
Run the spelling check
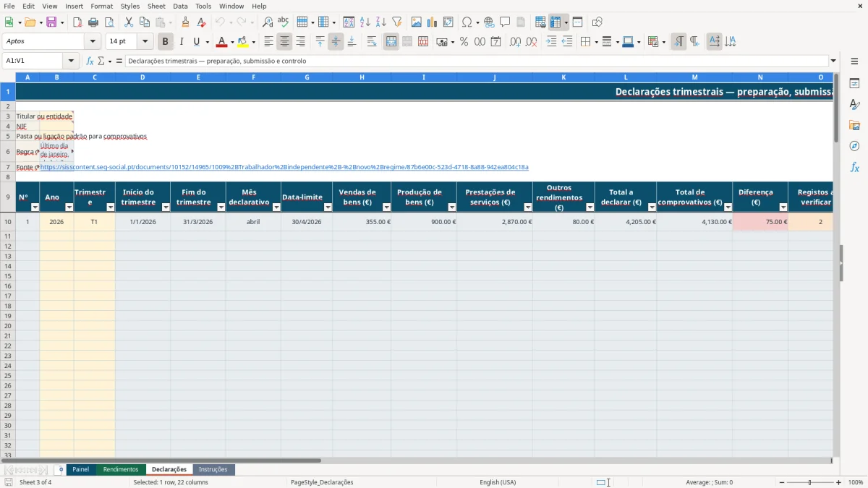coord(284,22)
